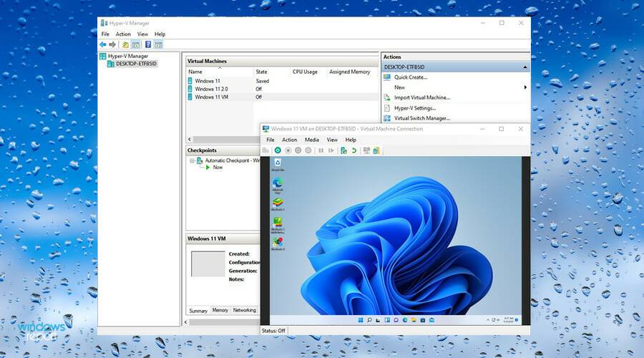Click the Revert icon in VM toolbar
Image resolution: width=644 pixels, height=358 pixels.
tap(353, 150)
